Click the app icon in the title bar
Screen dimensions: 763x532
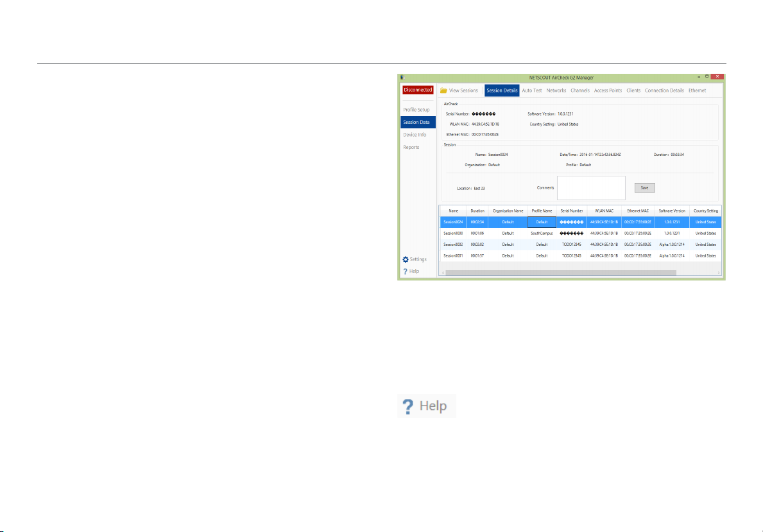coord(402,77)
